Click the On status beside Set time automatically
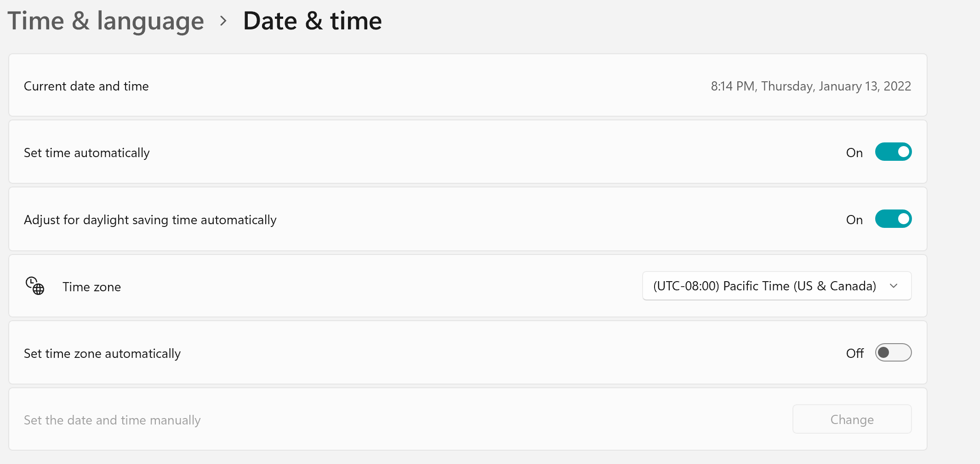 (855, 153)
